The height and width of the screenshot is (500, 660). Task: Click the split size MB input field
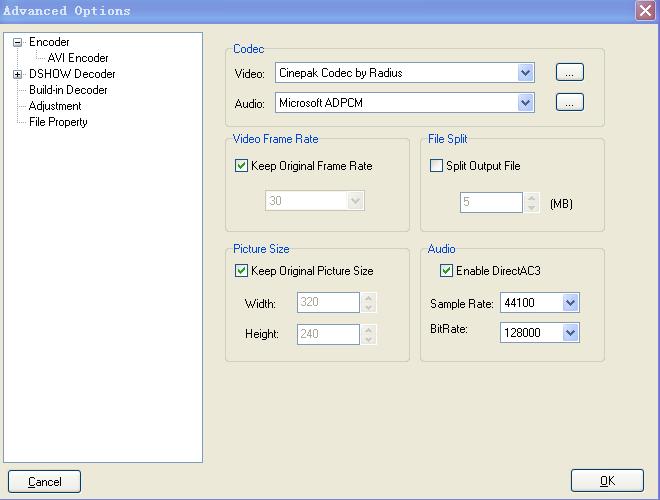click(x=491, y=203)
